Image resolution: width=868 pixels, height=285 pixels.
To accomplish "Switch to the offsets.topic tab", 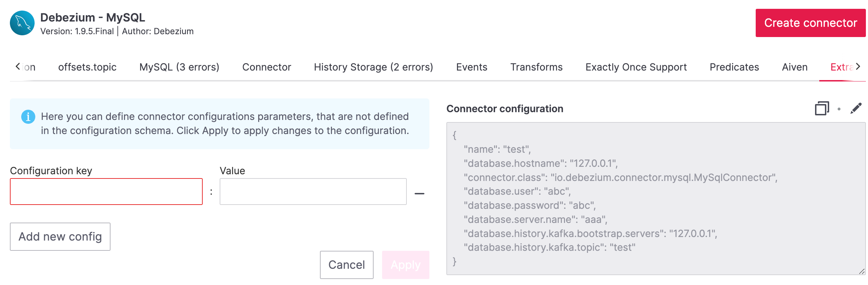I will [87, 67].
